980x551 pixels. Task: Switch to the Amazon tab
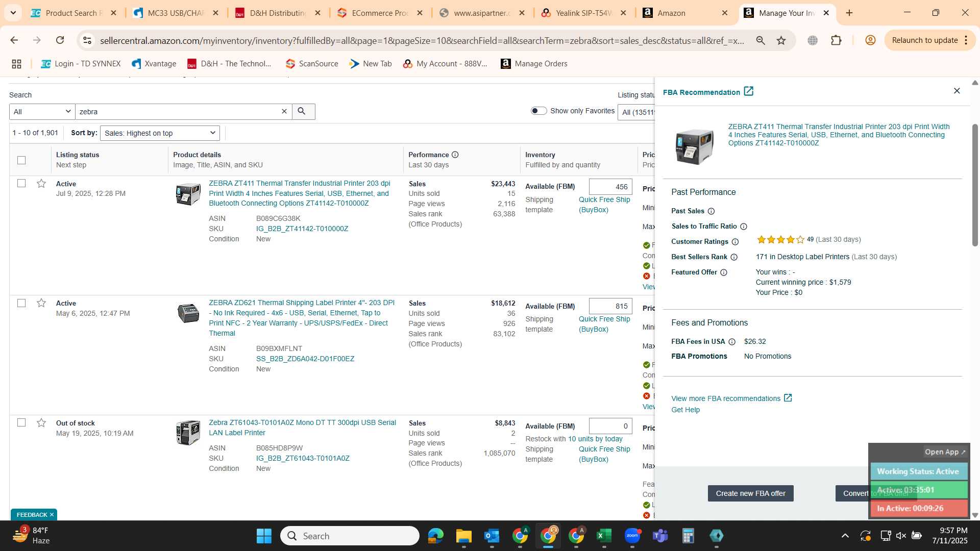(685, 13)
